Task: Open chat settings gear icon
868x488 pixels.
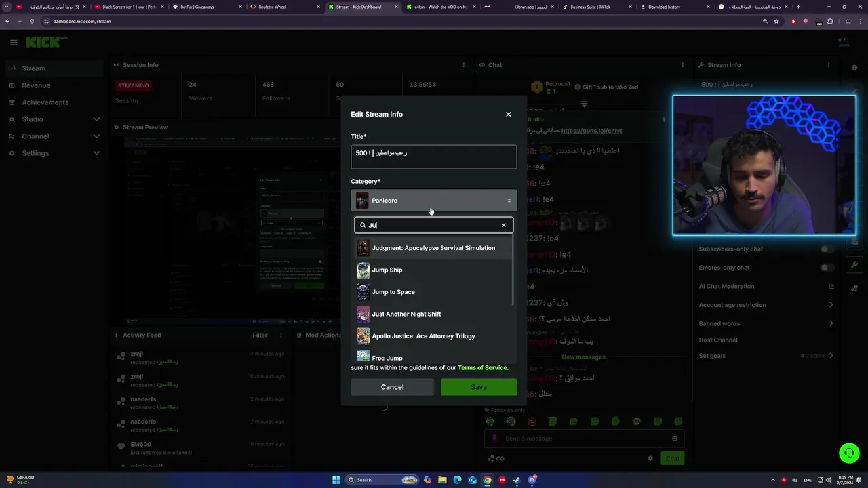Action: [650, 458]
